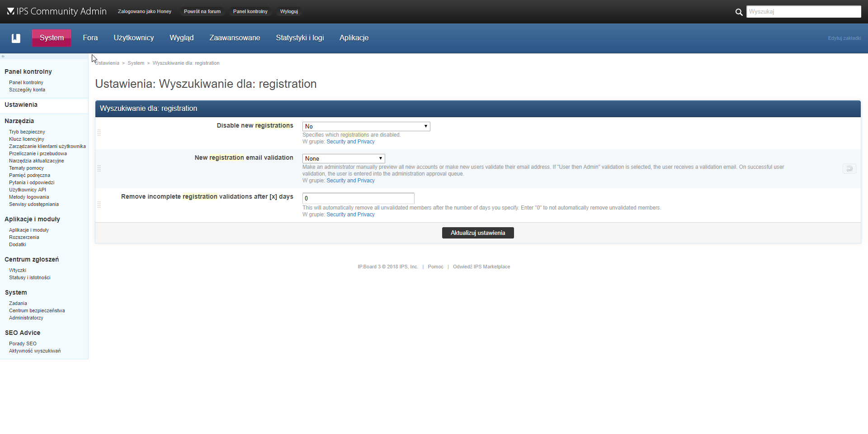
Task: Click into the Wyszukaj search field
Action: [x=803, y=12]
